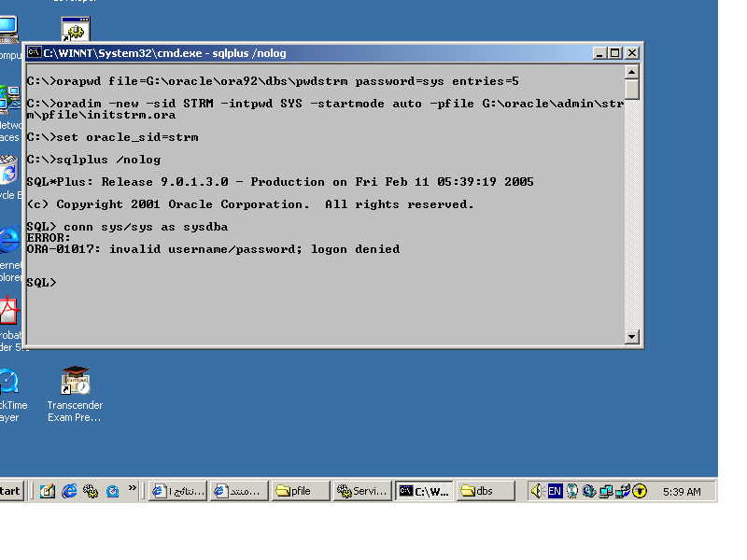Click the 5:39 AM clock in the taskbar
The height and width of the screenshot is (560, 747).
pos(681,491)
